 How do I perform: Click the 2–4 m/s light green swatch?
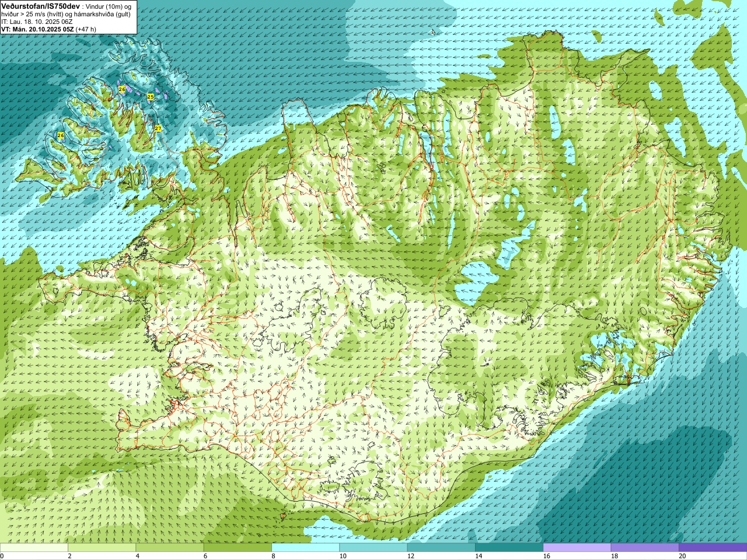[x=102, y=547]
